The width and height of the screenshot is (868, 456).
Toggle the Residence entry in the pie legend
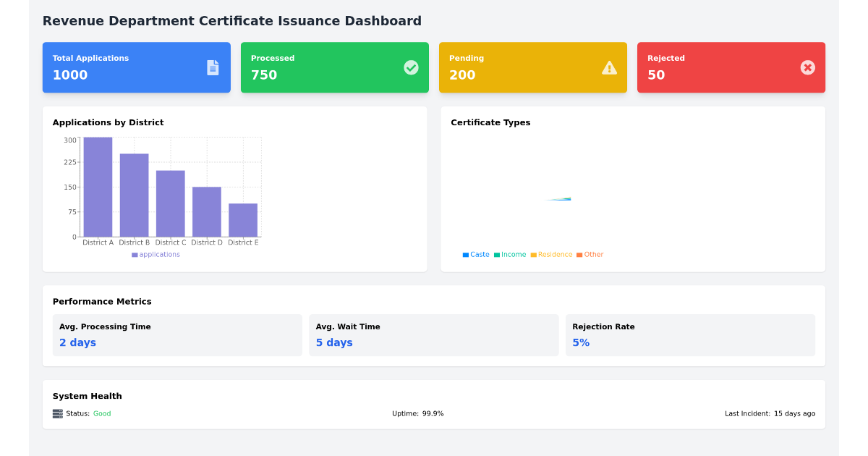(x=551, y=254)
